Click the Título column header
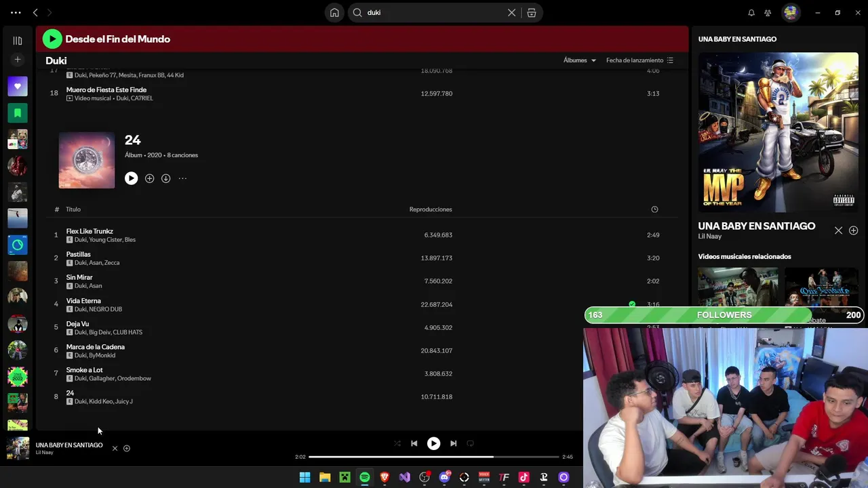This screenshot has height=488, width=868. [73, 209]
